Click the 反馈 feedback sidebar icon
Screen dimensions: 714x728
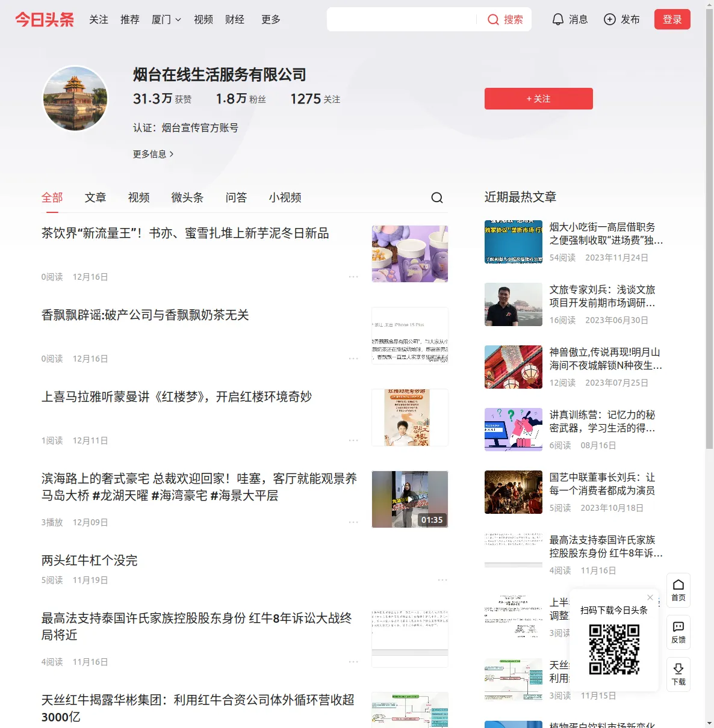click(678, 632)
